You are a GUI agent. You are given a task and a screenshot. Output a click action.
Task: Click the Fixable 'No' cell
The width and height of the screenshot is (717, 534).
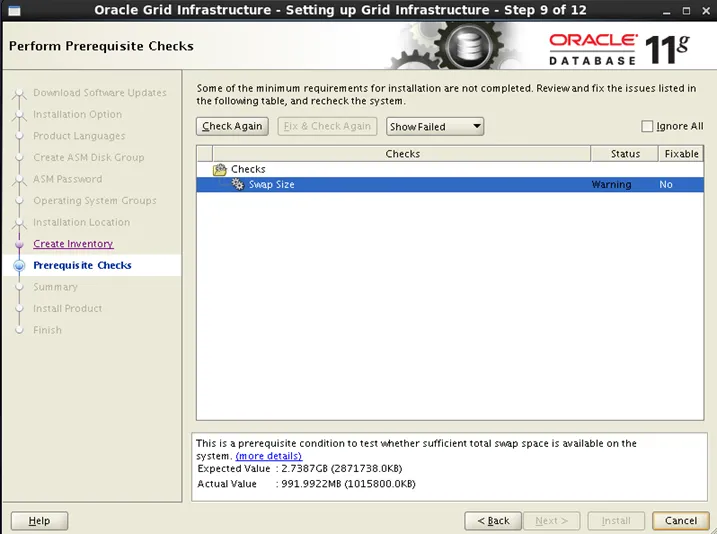(x=666, y=184)
